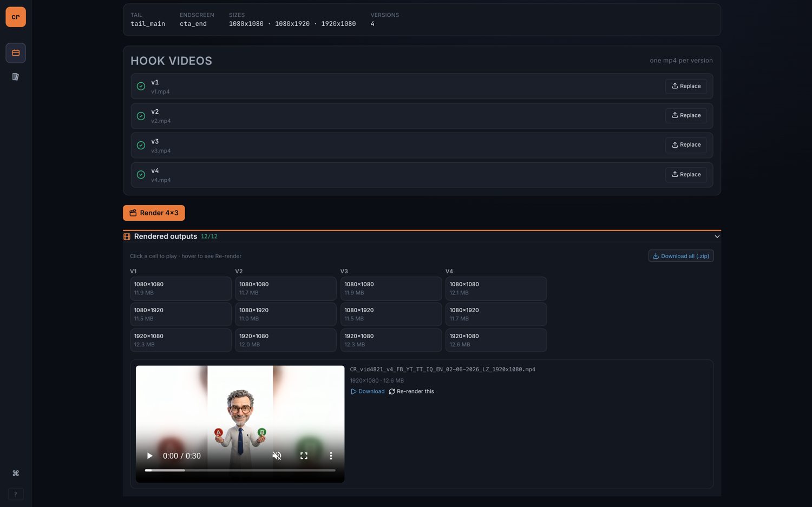
Task: Unmute the video preview audio
Action: [x=277, y=456]
